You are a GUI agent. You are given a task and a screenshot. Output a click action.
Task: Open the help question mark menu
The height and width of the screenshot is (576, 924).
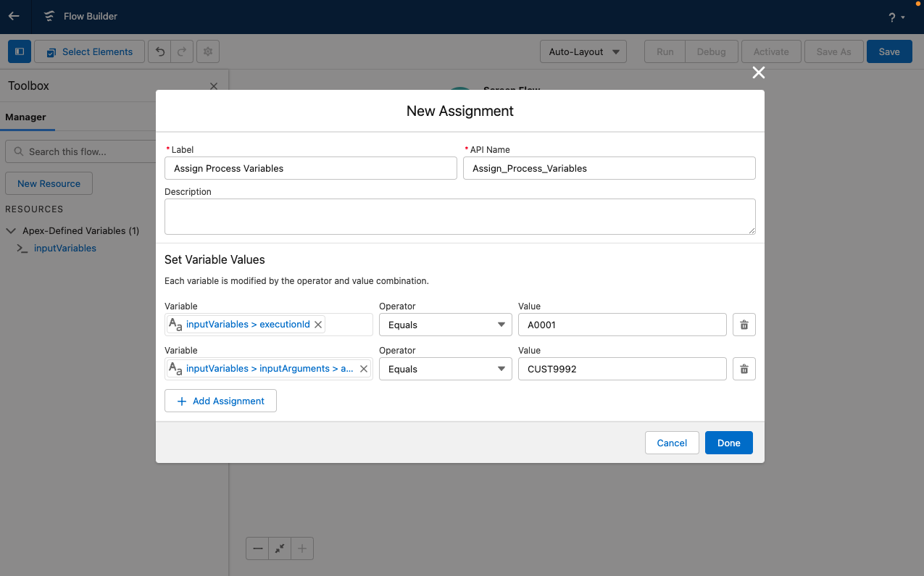pos(896,17)
